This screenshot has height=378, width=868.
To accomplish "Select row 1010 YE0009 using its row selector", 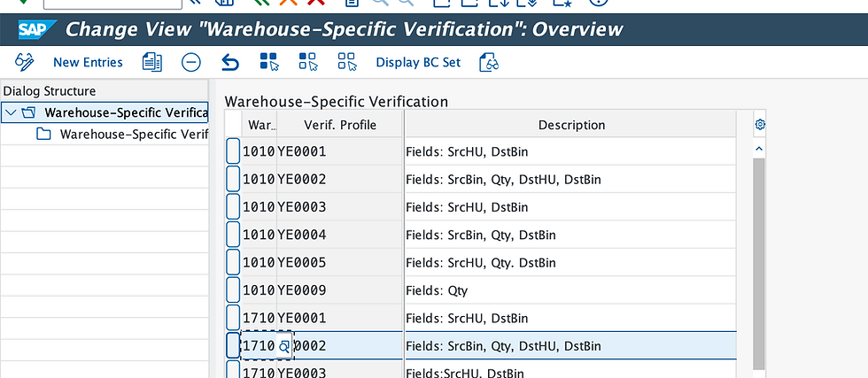I will click(x=233, y=290).
